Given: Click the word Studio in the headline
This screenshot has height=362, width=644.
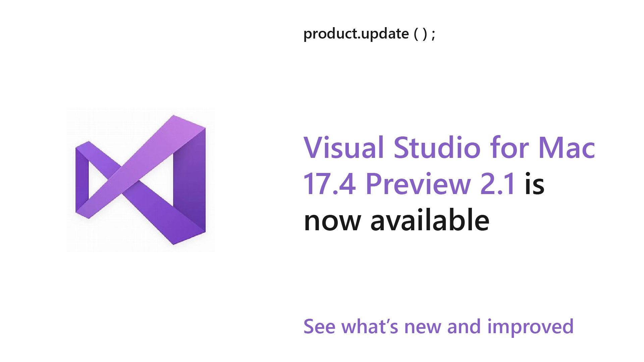Looking at the screenshot, I should click(437, 147).
